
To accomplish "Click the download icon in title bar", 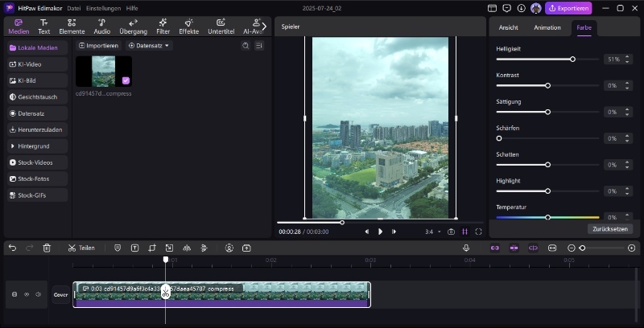I will pyautogui.click(x=521, y=8).
